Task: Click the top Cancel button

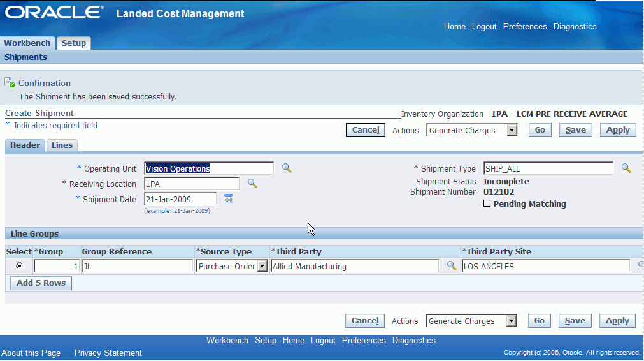Action: [x=366, y=130]
